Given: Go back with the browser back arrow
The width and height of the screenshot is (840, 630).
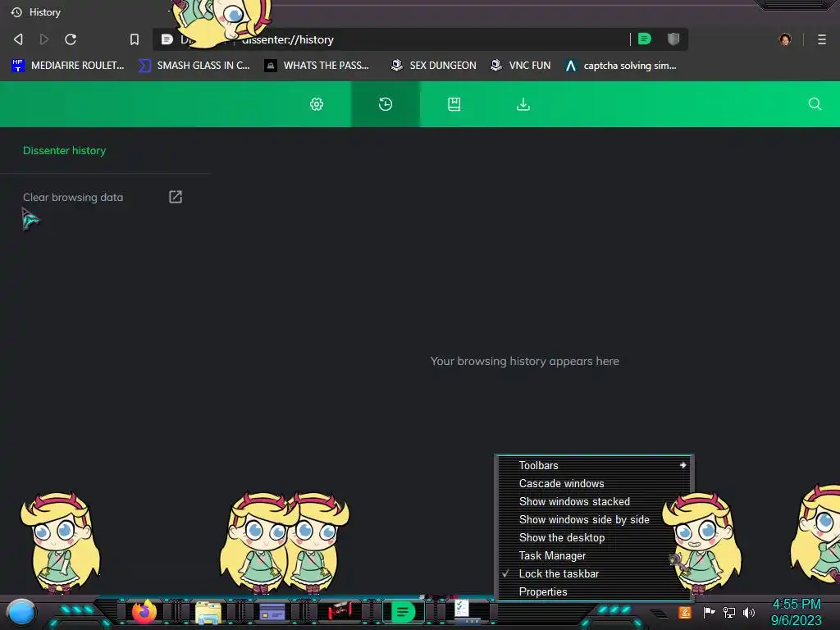Looking at the screenshot, I should tap(18, 39).
